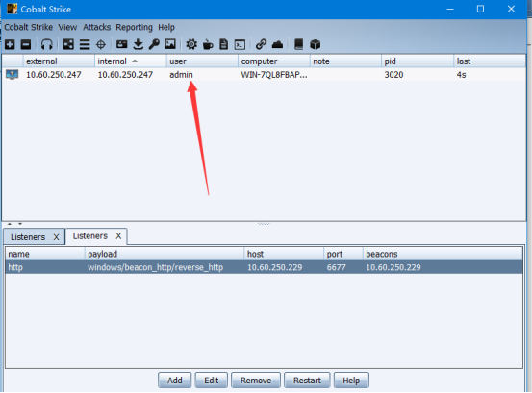Click the Help button below listeners
This screenshot has height=393, width=532.
pos(351,381)
